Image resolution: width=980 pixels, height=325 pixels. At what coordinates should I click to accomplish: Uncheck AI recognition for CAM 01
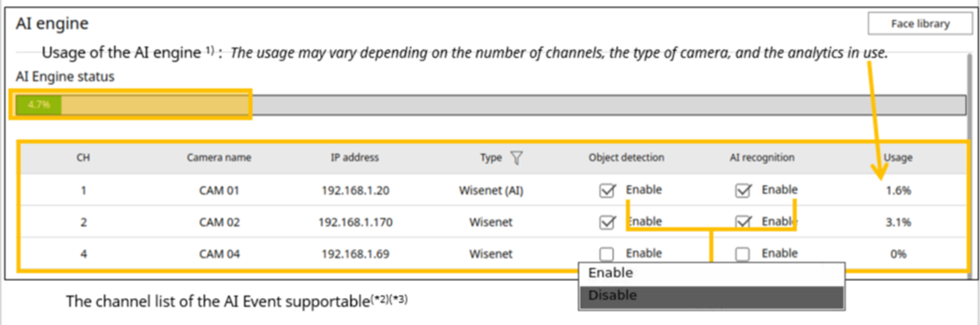tap(742, 190)
